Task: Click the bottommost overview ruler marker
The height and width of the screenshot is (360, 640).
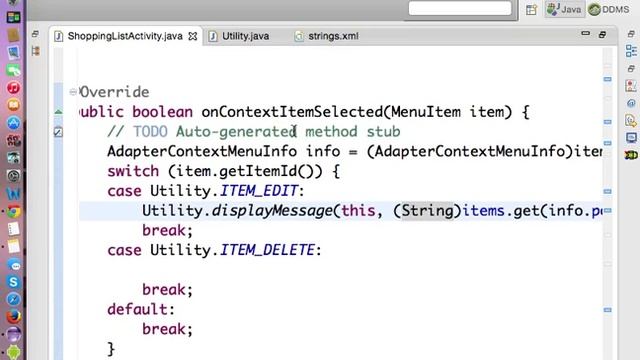Action: point(607,310)
